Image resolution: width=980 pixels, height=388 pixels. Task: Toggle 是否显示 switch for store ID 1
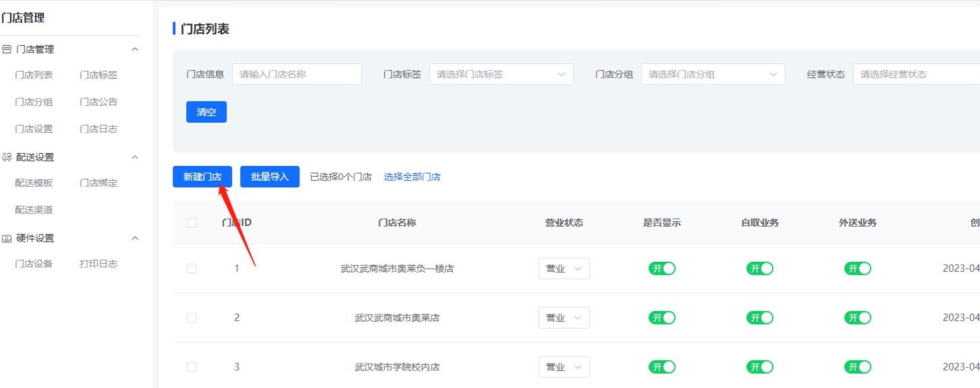(x=662, y=269)
